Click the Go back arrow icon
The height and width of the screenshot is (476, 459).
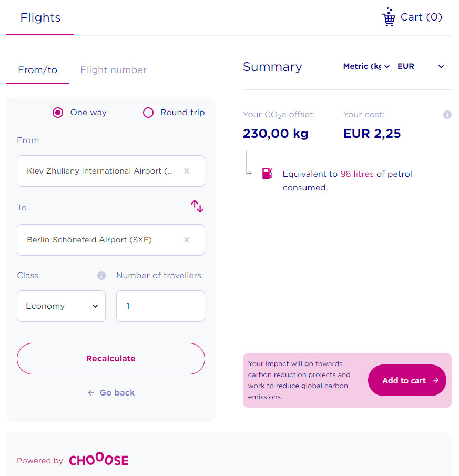(91, 393)
